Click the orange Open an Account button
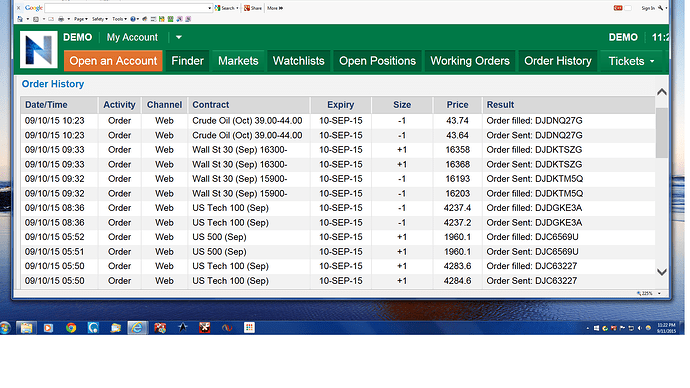 pos(113,61)
